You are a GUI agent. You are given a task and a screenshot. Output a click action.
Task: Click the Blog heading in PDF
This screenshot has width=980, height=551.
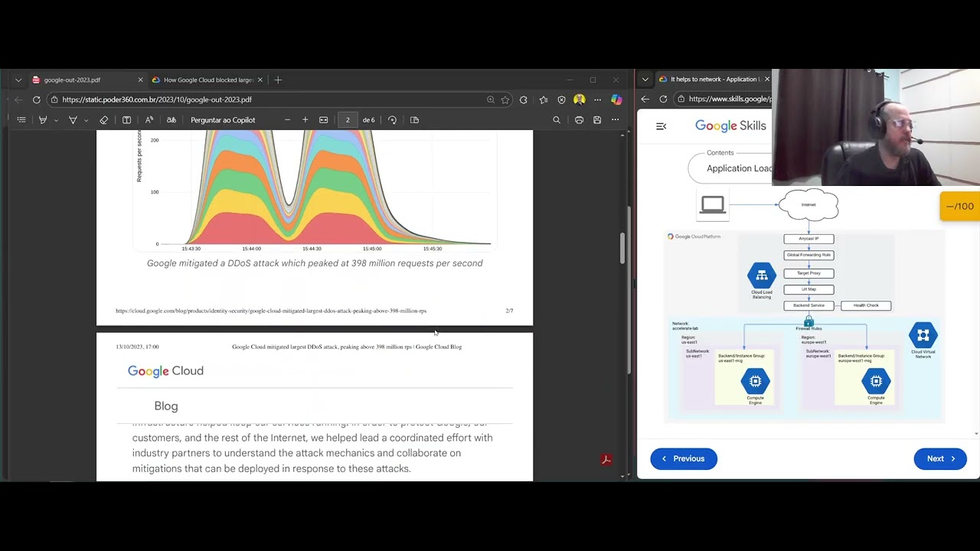(166, 406)
